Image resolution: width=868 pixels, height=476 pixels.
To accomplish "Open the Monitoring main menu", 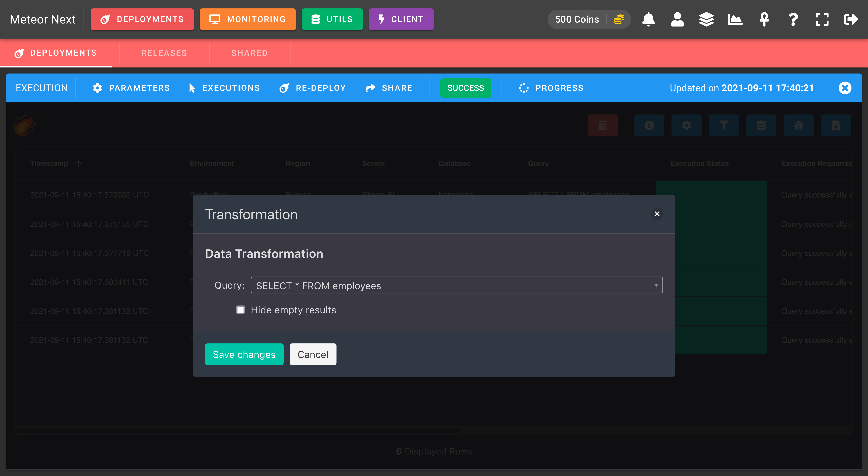I will point(248,19).
